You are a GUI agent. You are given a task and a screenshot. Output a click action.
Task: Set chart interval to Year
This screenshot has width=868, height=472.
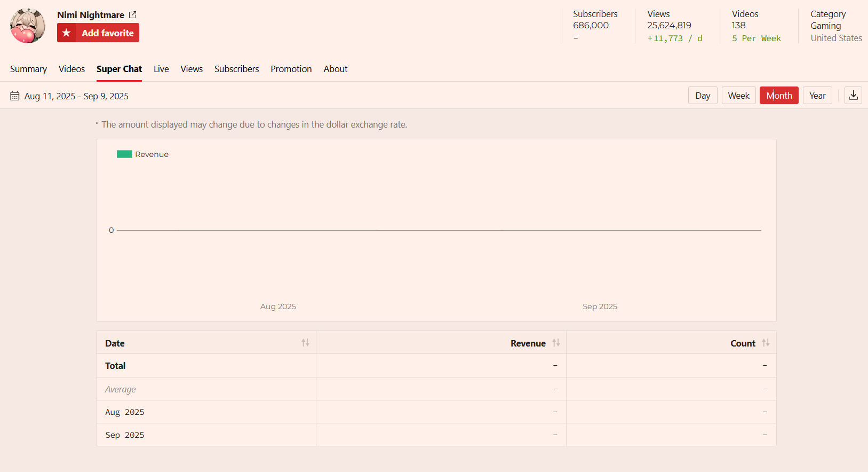coord(817,96)
